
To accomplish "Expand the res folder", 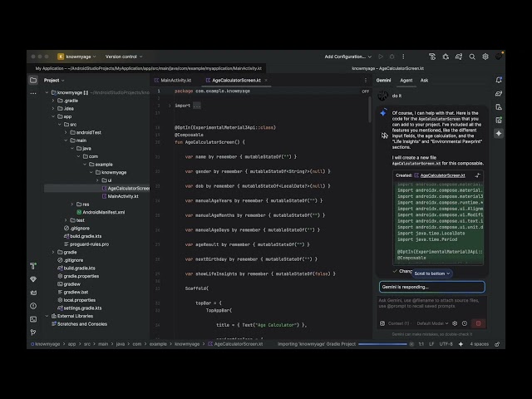I will 72,204.
